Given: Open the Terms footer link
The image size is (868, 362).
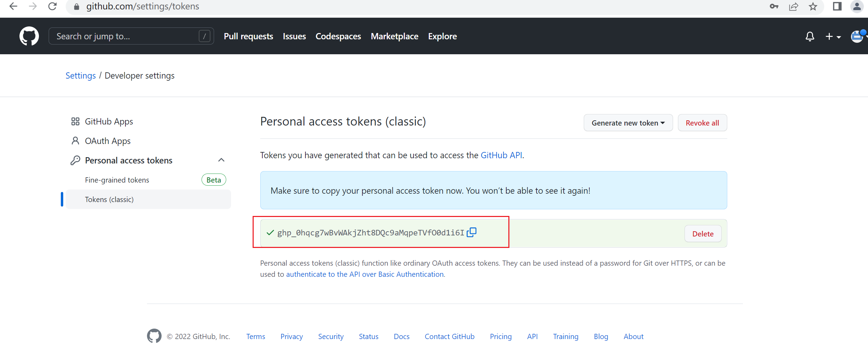Looking at the screenshot, I should tap(256, 336).
